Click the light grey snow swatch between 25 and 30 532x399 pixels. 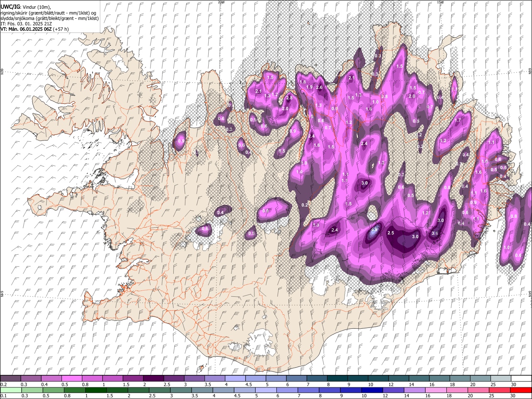coord(500,378)
